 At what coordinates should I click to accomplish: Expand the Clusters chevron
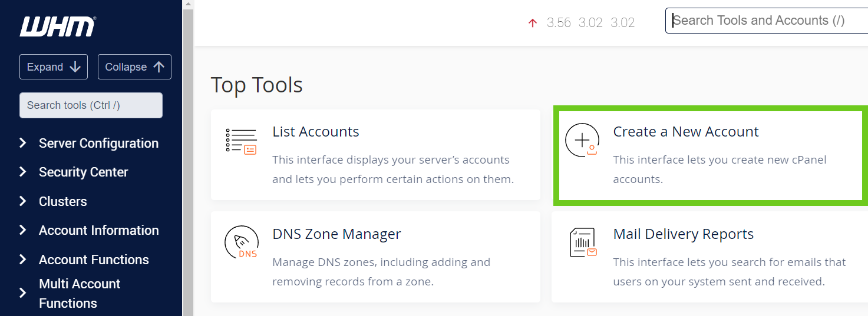coord(23,201)
